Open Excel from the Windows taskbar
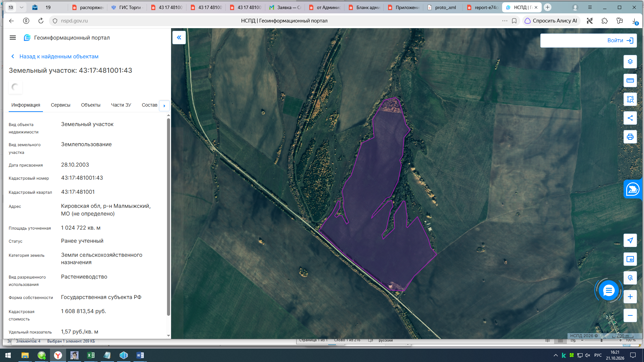The image size is (644, 362). pyautogui.click(x=91, y=355)
